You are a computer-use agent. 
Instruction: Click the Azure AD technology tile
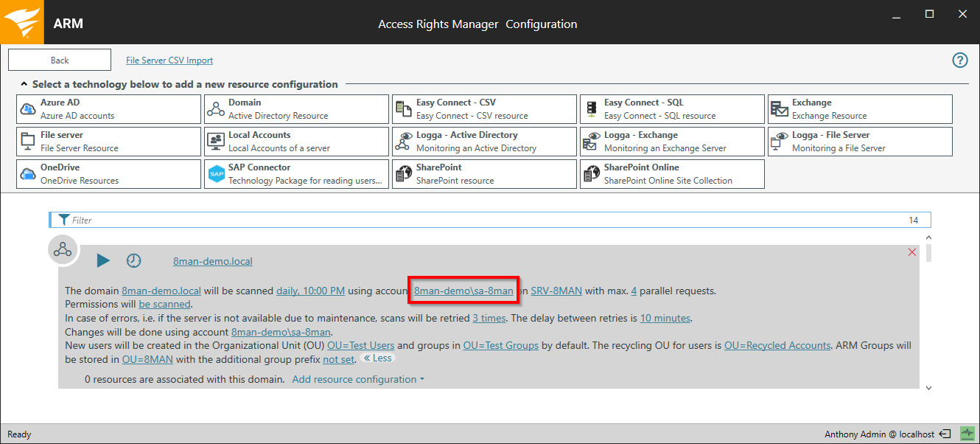point(108,109)
